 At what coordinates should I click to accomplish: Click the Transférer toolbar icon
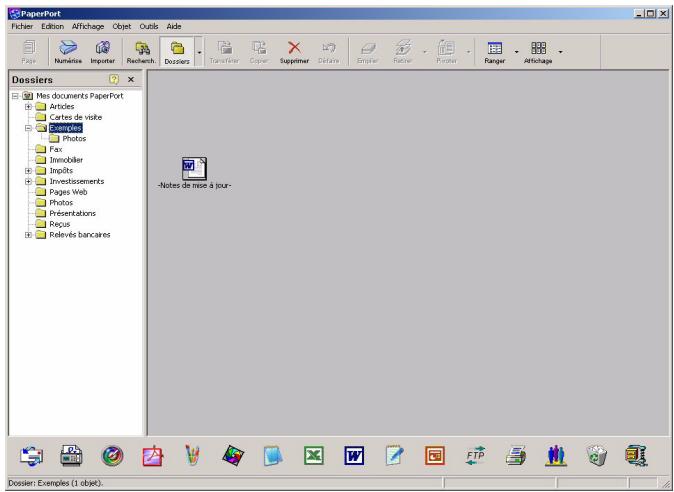click(224, 52)
